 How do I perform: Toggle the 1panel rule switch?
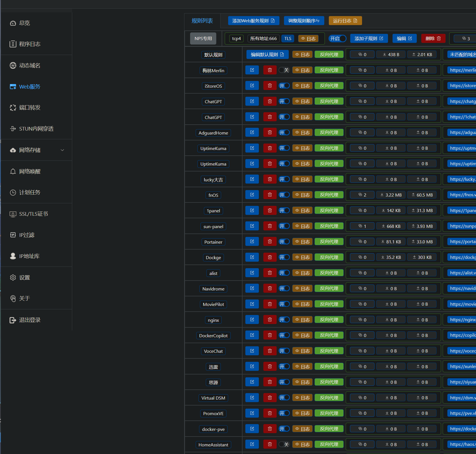tap(284, 210)
